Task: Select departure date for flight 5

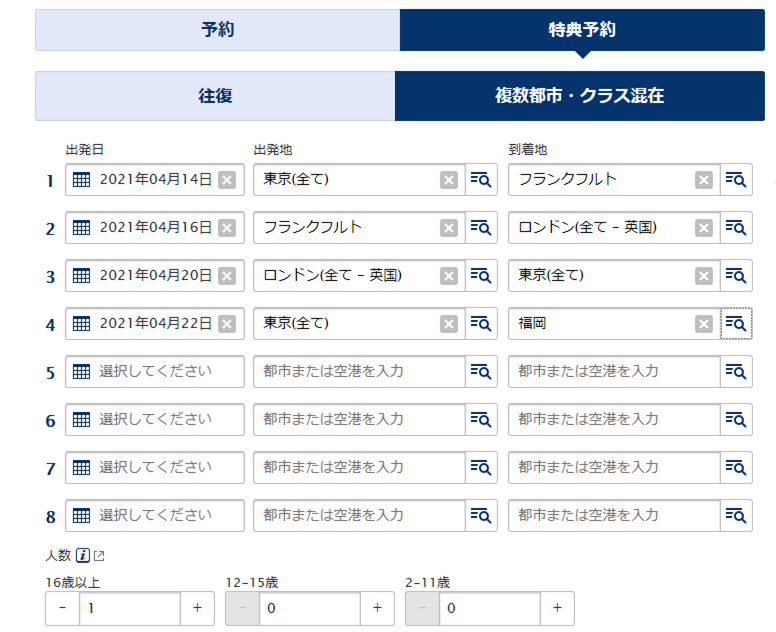Action: (x=155, y=372)
